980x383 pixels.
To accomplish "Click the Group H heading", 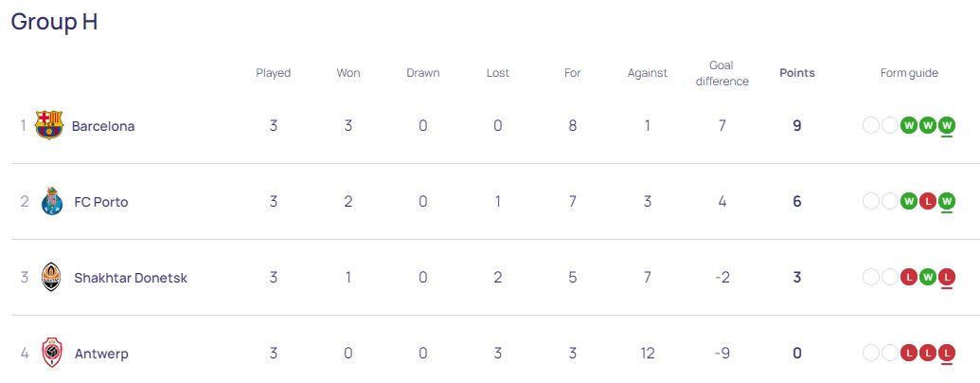I will (54, 21).
